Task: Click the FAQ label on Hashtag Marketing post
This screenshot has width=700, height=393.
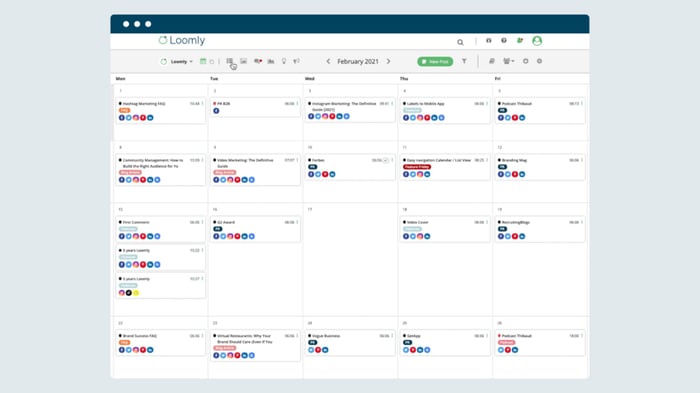Action: click(125, 110)
